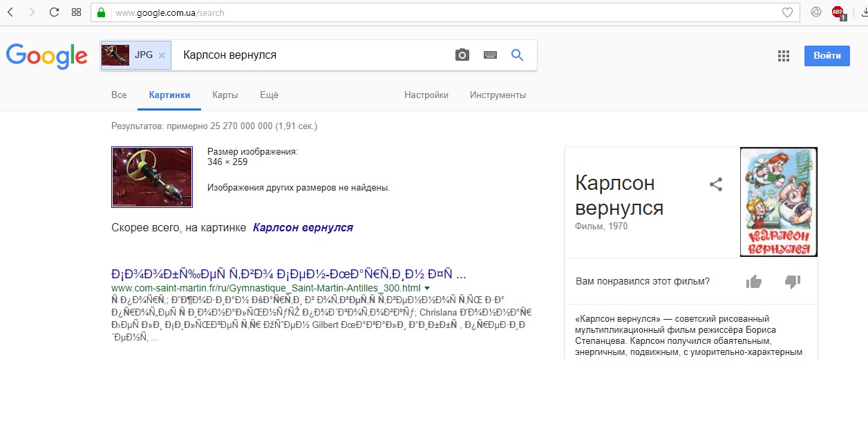Expand the green URL dropdown arrow
The image size is (868, 424).
tap(427, 288)
